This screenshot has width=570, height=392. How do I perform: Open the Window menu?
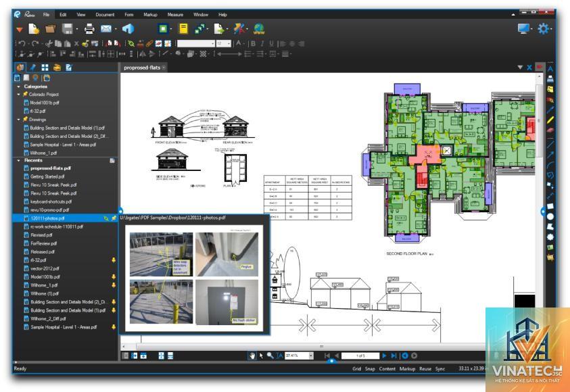pos(201,15)
